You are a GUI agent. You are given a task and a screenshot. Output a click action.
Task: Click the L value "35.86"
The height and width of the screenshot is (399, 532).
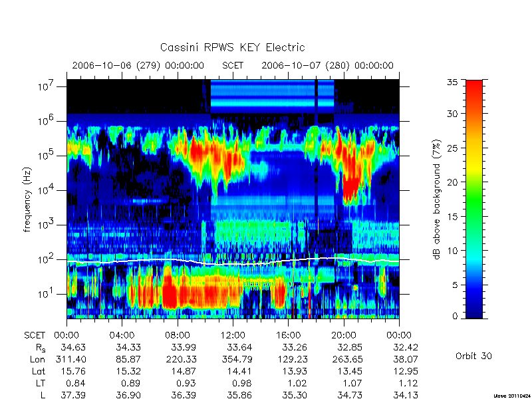pos(239,395)
